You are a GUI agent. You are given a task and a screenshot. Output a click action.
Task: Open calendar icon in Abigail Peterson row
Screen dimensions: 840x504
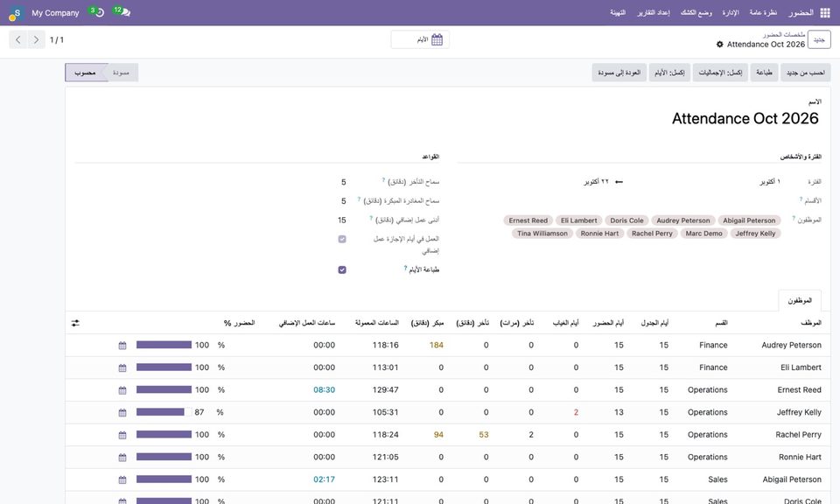click(x=122, y=479)
